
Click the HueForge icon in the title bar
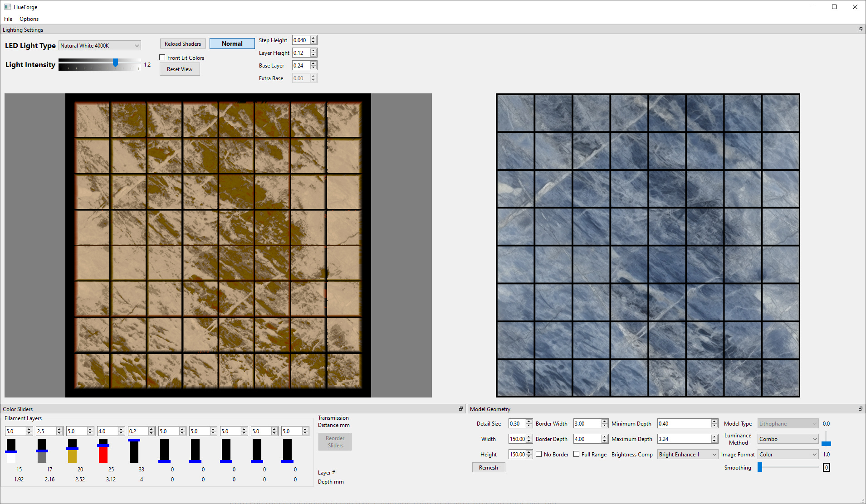pyautogui.click(x=7, y=7)
